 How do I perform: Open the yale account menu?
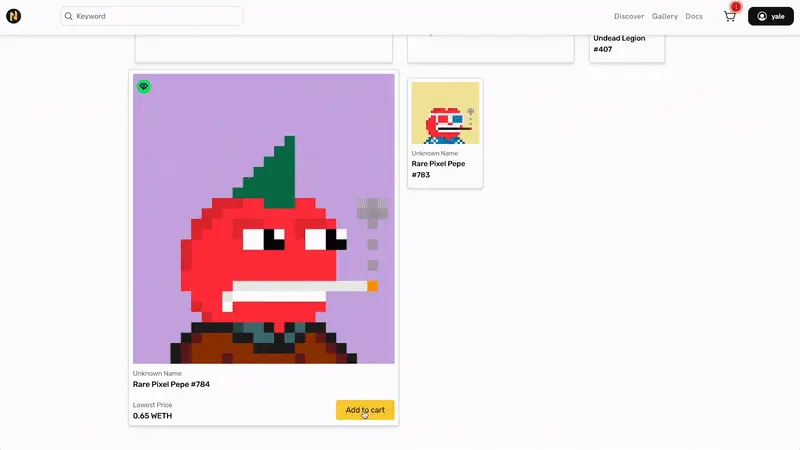769,17
